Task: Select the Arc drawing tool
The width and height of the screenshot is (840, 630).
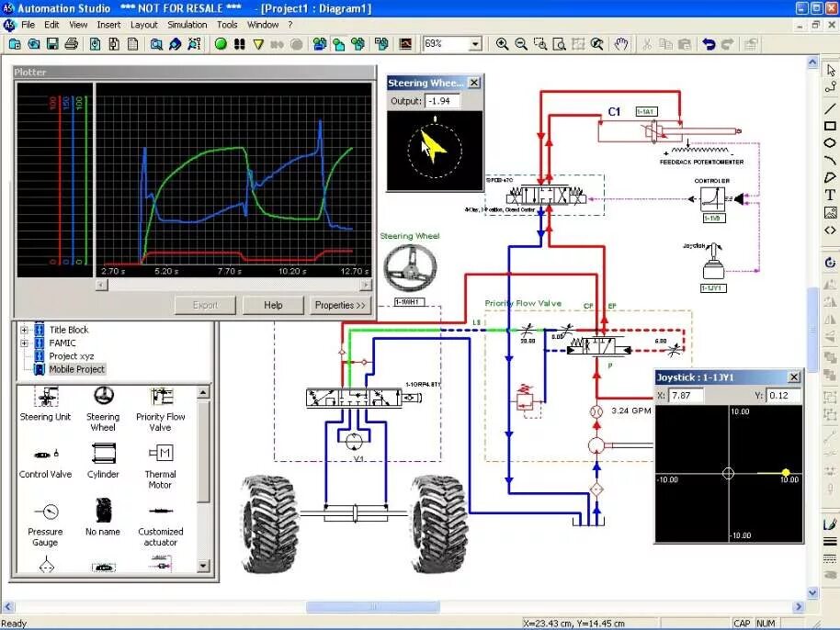Action: tap(830, 160)
